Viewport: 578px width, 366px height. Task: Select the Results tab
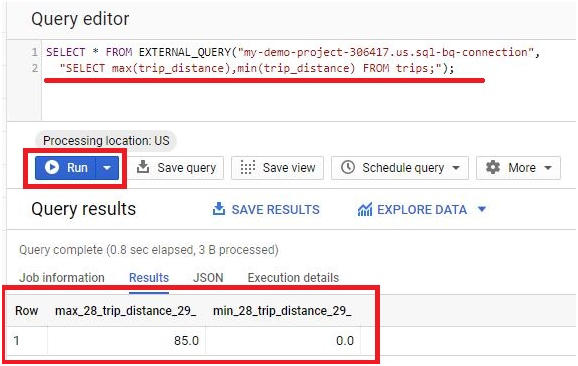point(149,278)
